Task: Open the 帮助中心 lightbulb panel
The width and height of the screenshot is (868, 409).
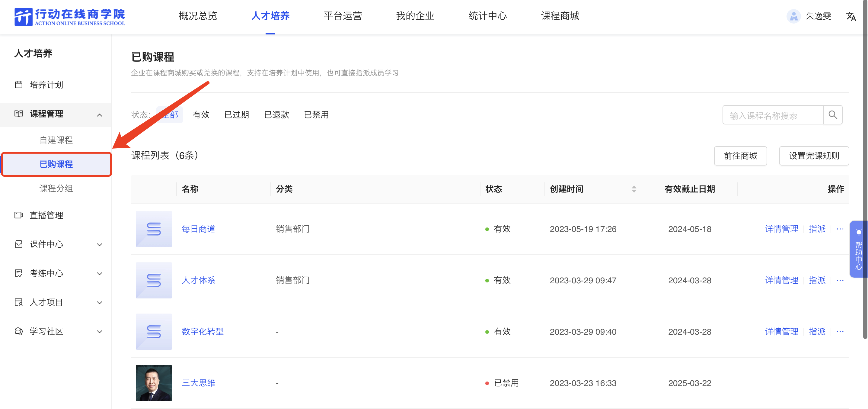Action: tap(858, 249)
